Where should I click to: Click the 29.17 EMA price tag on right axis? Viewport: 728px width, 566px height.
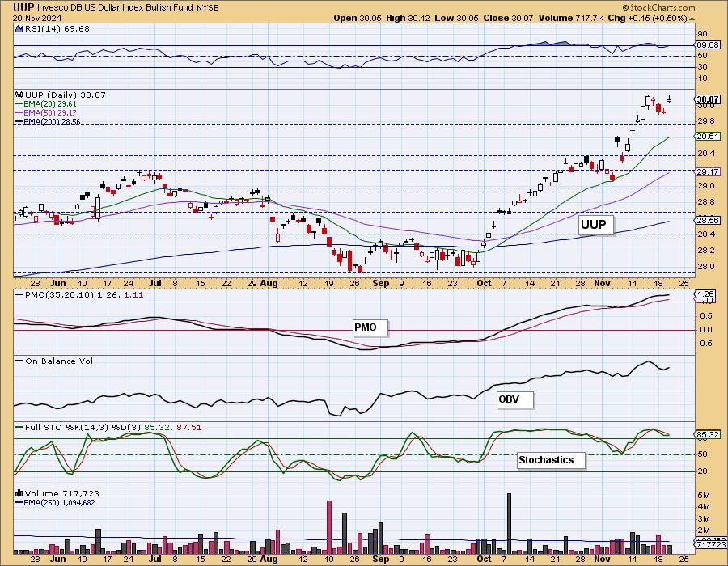coord(708,171)
